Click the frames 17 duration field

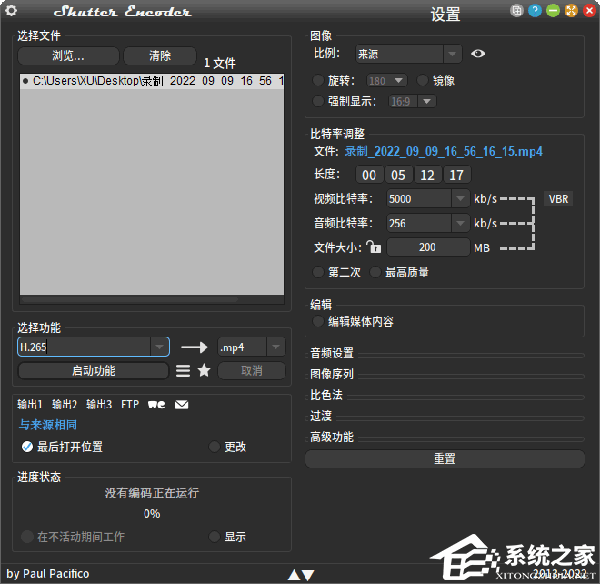(457, 175)
